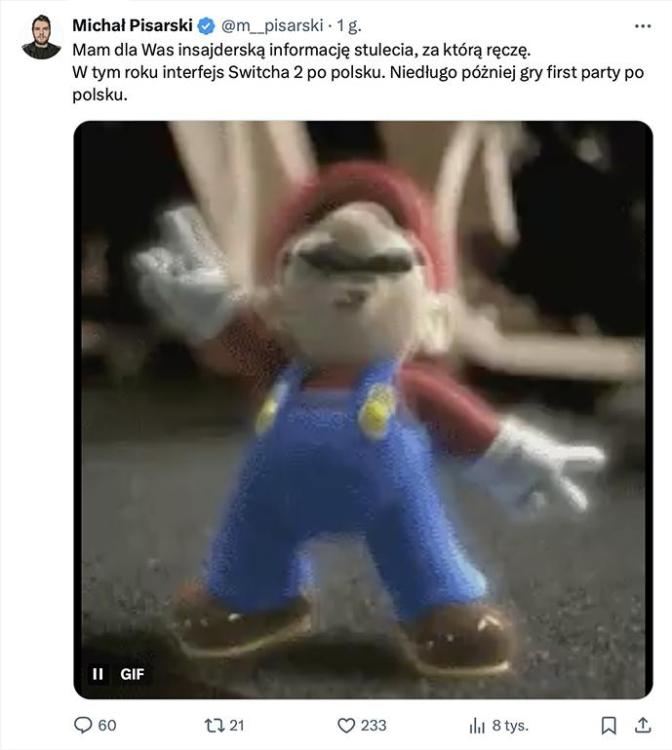Image resolution: width=672 pixels, height=750 pixels.
Task: Click the 21 retweets count
Action: (237, 726)
